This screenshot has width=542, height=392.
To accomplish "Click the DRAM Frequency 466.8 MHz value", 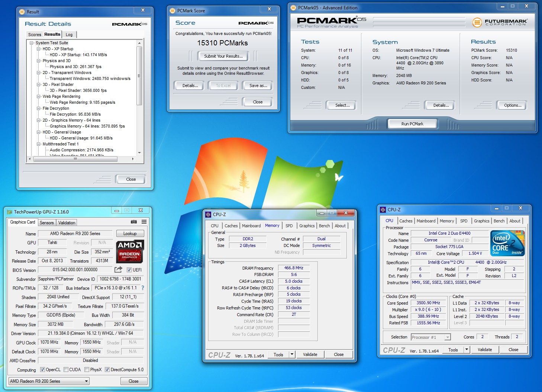I will tap(294, 268).
